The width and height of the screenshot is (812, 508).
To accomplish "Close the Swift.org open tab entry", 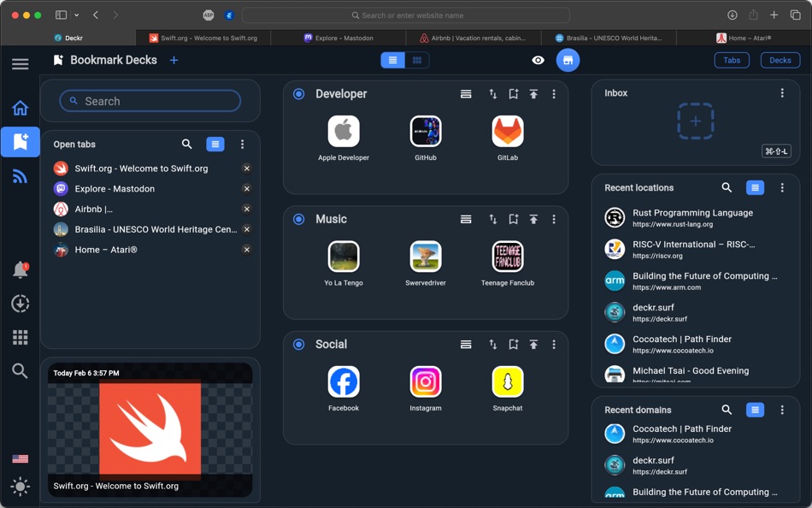I will coord(247,168).
